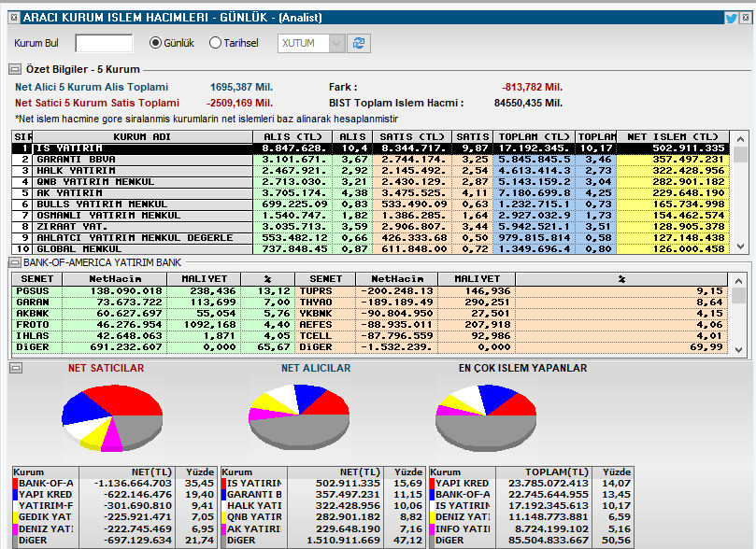This screenshot has height=549, width=756.
Task: Click net value 502.911.335 for IS YATIRIM
Action: 689,148
